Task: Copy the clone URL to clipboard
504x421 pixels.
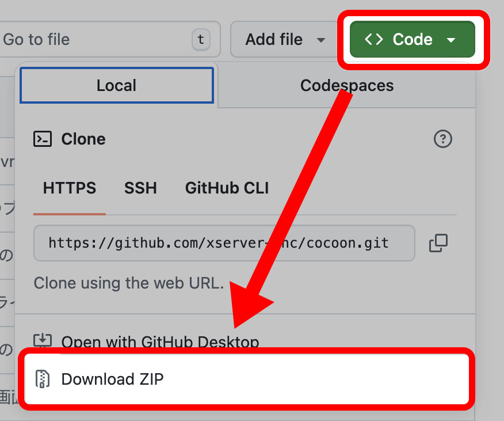Action: click(x=438, y=243)
